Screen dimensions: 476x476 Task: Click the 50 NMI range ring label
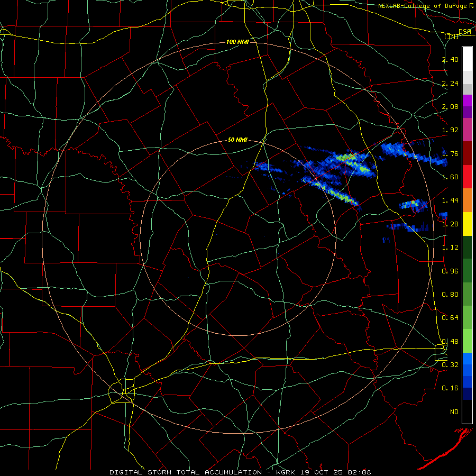click(x=237, y=140)
